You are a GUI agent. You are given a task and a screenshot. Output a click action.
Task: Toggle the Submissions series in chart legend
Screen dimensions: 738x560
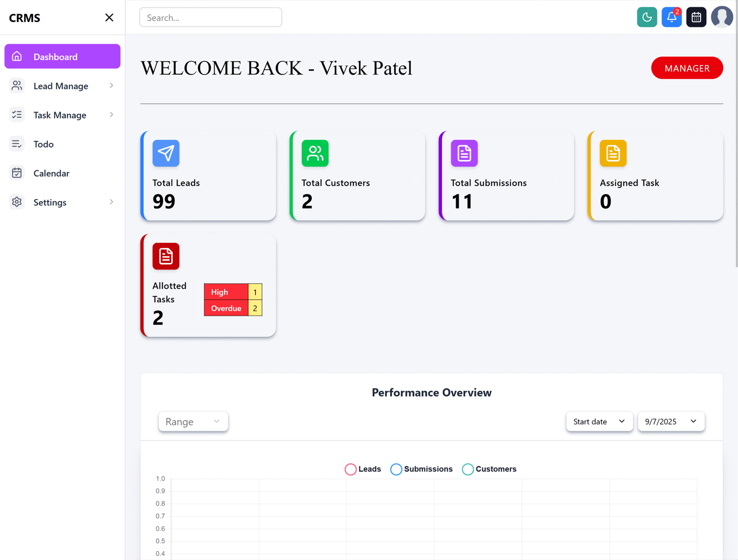(x=422, y=469)
